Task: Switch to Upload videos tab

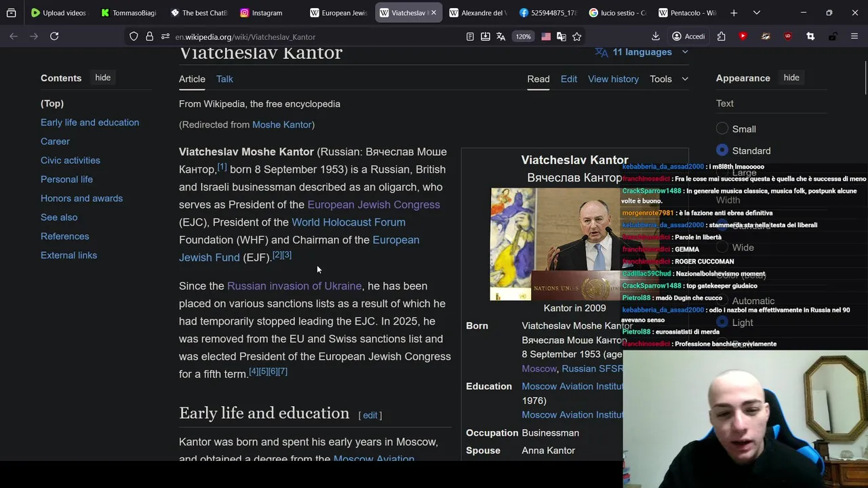Action: [60, 13]
